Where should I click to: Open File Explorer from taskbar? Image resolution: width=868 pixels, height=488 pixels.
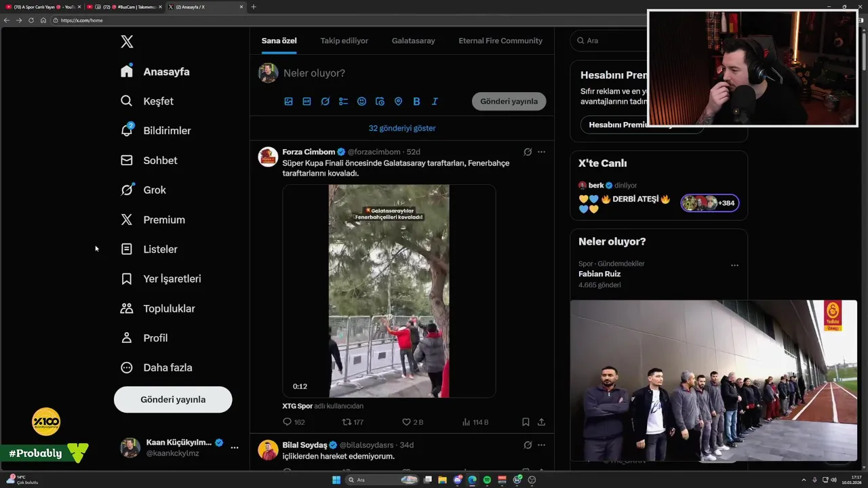pyautogui.click(x=443, y=480)
